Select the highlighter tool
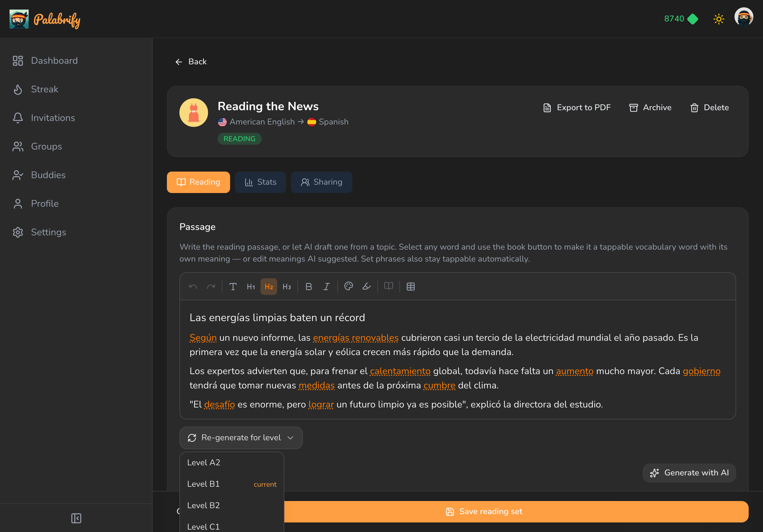763x532 pixels. (367, 287)
